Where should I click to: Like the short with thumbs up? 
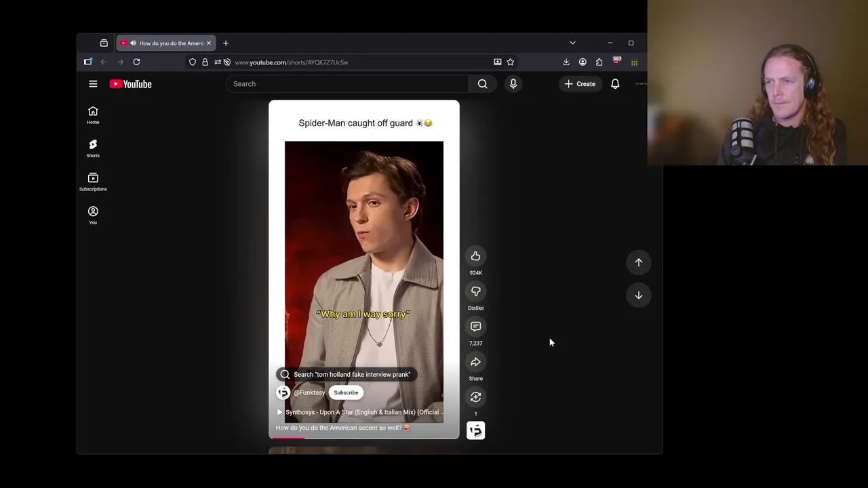pyautogui.click(x=475, y=256)
